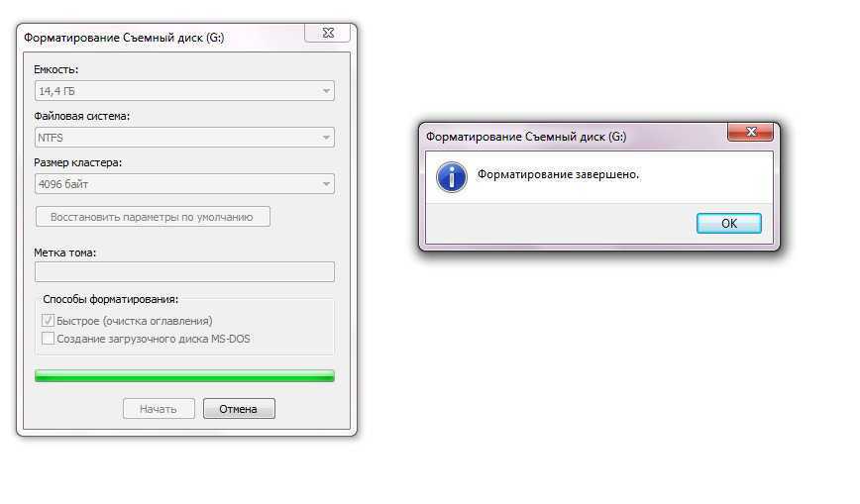This screenshot has width=860, height=504.
Task: Expand the Размер кластера 4096 байт dropdown
Action: (184, 184)
